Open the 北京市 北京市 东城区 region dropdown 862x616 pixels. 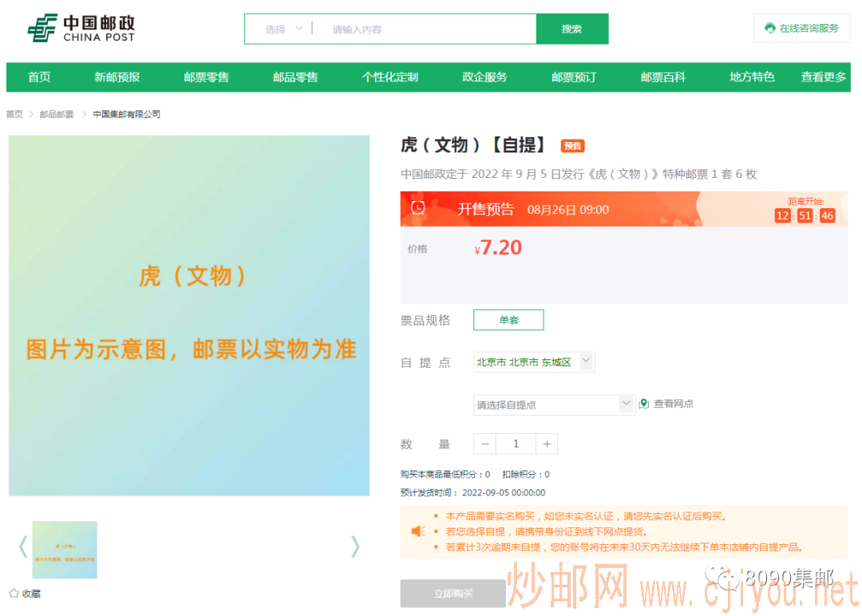click(534, 362)
